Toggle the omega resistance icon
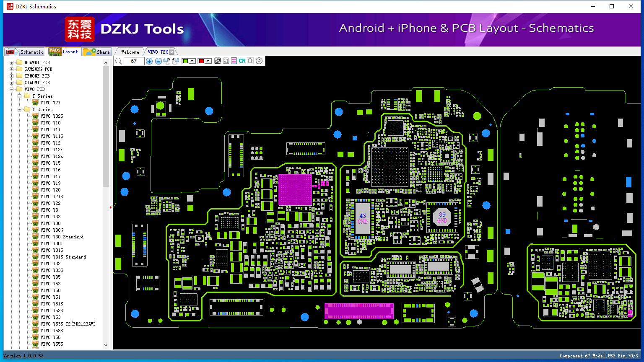Viewport: 644px width, 362px height. 250,61
